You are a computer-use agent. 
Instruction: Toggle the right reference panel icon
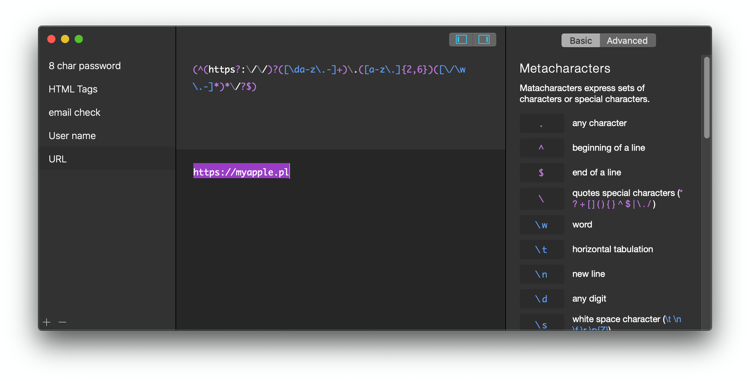click(x=484, y=40)
